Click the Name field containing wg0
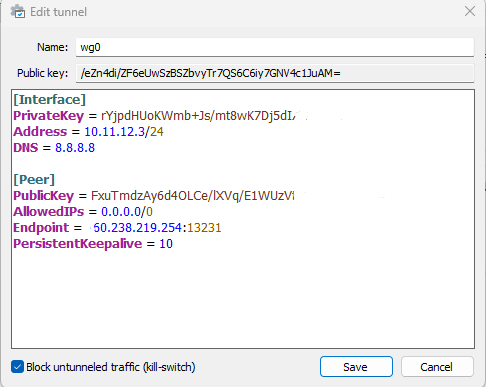The width and height of the screenshot is (486, 387). (x=275, y=47)
